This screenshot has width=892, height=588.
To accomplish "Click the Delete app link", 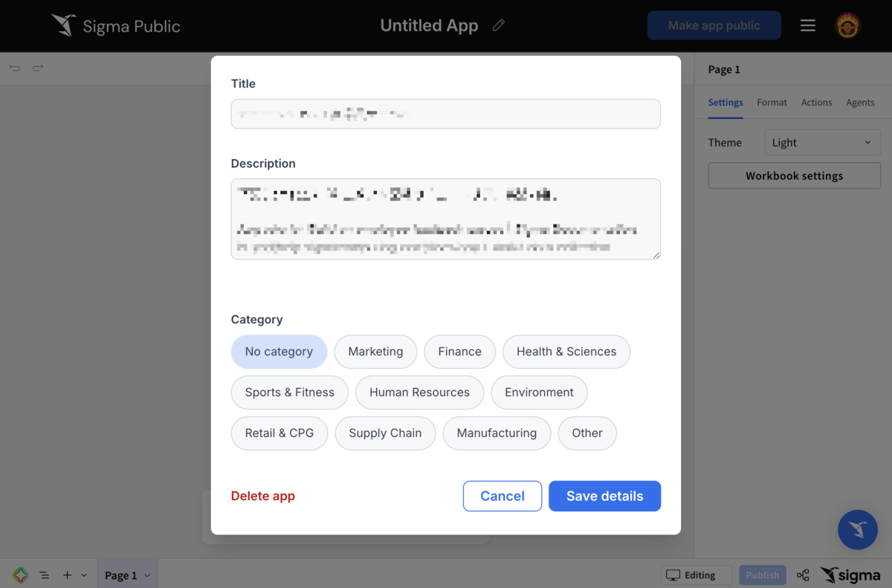I will coord(263,496).
